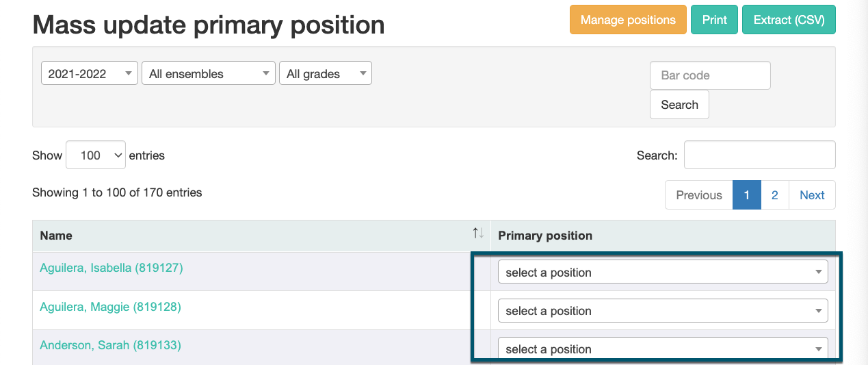Open Maggie Aguilera's student record link

[110, 307]
